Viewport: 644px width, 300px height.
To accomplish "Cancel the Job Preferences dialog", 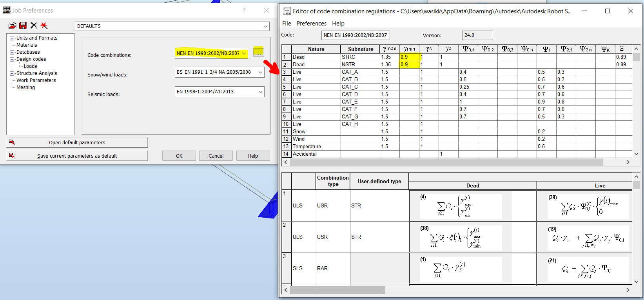I will [216, 156].
